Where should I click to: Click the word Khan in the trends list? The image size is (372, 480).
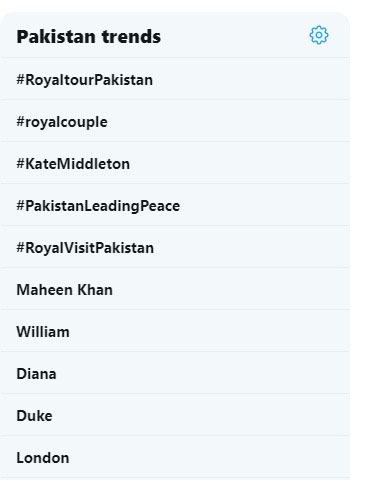tap(95, 290)
